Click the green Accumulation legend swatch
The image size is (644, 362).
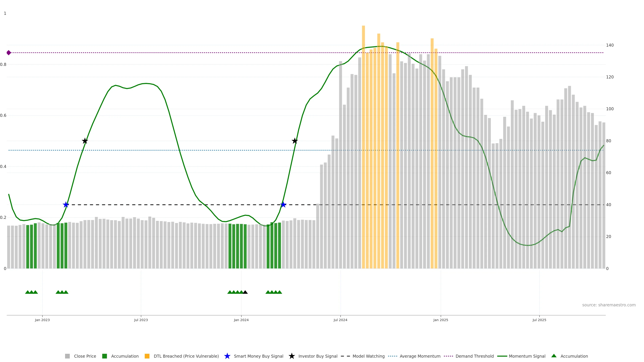coord(104,356)
